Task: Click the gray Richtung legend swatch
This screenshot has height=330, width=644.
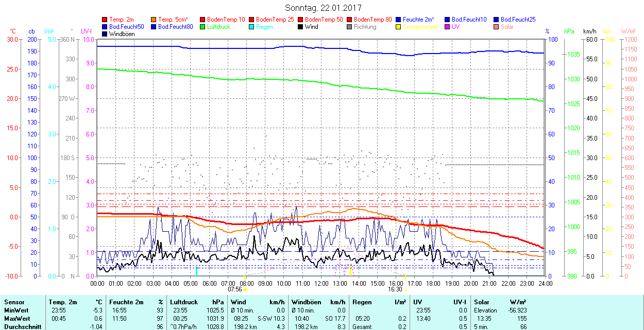Action: 350,27
